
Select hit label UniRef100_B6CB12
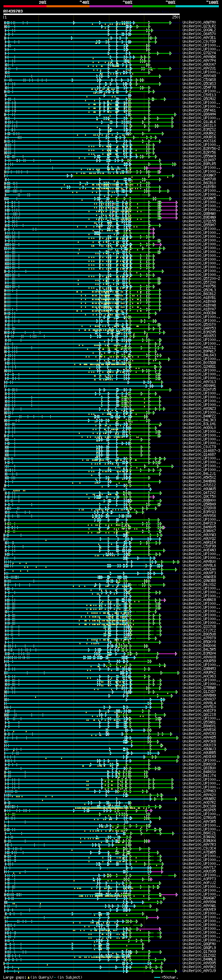tap(199, 294)
